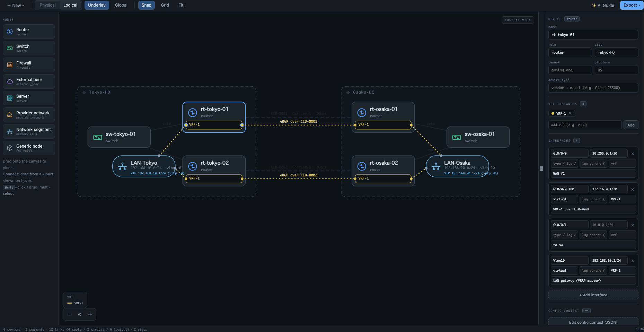Image resolution: width=644 pixels, height=332 pixels.
Task: Open lag parent dropdown for Gi0/0.100
Action: click(593, 199)
